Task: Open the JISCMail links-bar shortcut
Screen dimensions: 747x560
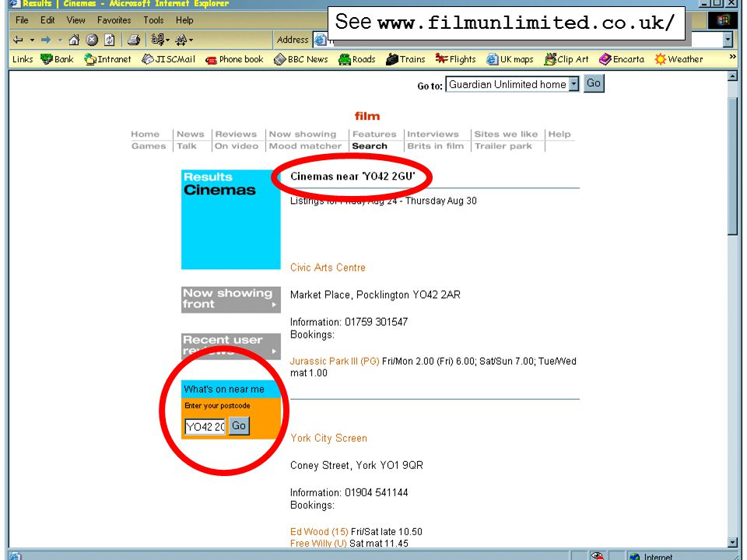Action: point(169,59)
